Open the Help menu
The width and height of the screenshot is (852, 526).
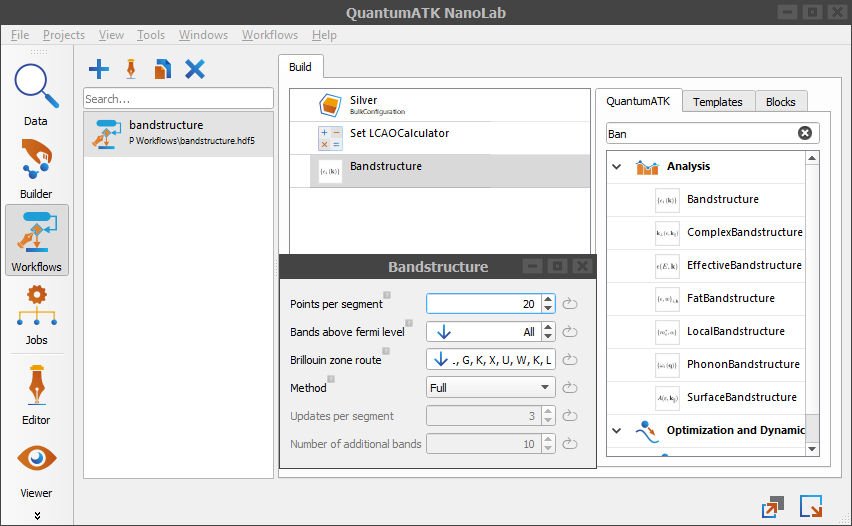(x=324, y=35)
